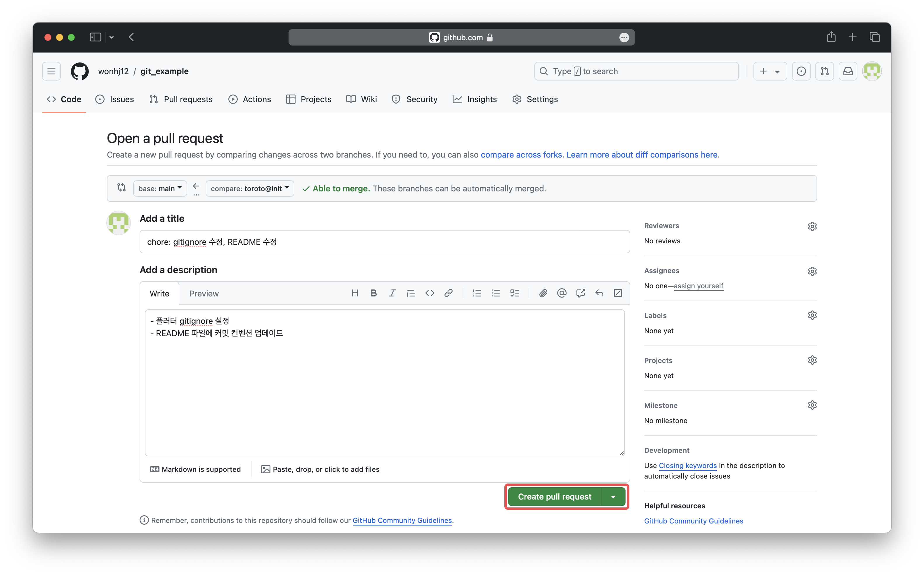924x576 pixels.
Task: Open the Reviewers gear settings
Action: coord(812,226)
